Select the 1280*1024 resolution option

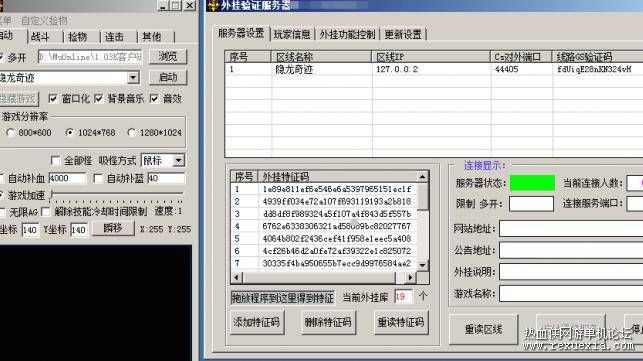point(131,133)
